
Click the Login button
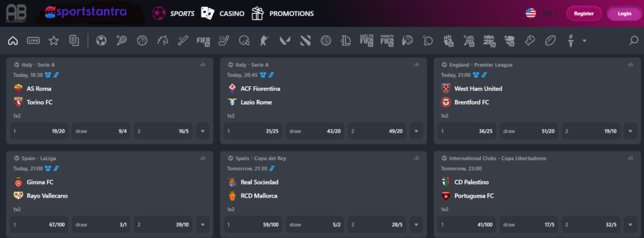[x=624, y=13]
